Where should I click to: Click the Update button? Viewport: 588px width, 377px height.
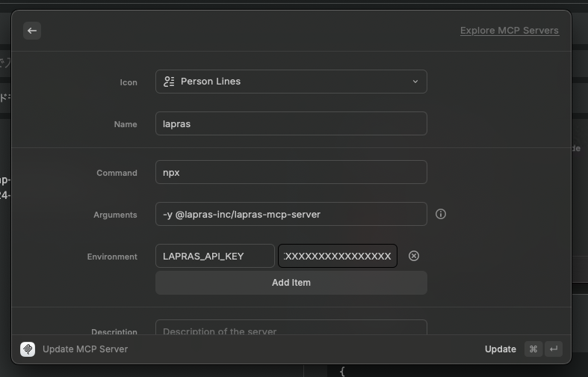(501, 349)
